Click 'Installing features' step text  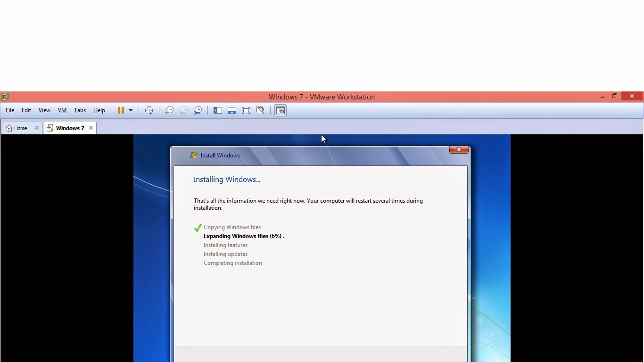coord(225,245)
